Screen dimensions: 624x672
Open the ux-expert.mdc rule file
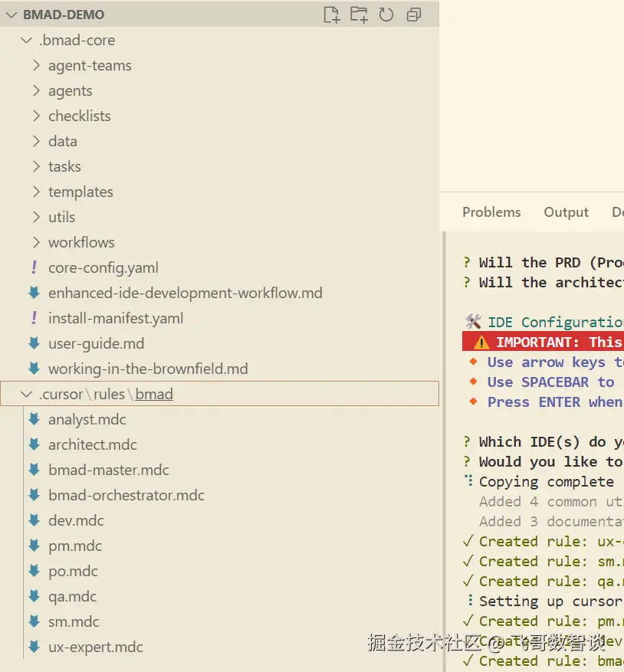point(96,647)
